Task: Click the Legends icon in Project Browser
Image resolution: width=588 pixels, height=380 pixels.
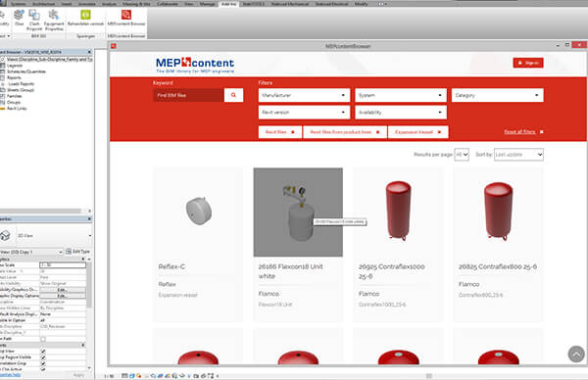Action: pos(3,66)
